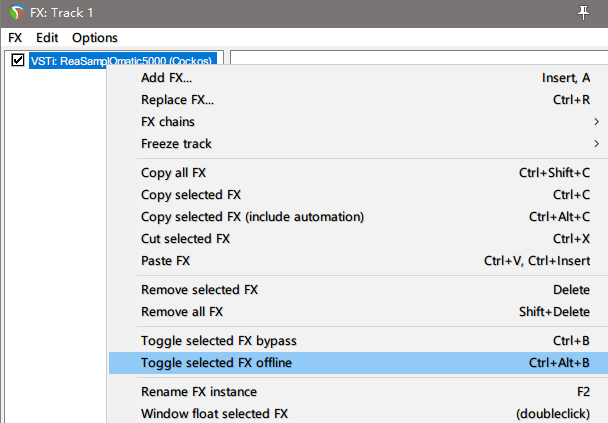The image size is (608, 423).
Task: Expand the Freeze track submenu arrow
Action: [596, 144]
